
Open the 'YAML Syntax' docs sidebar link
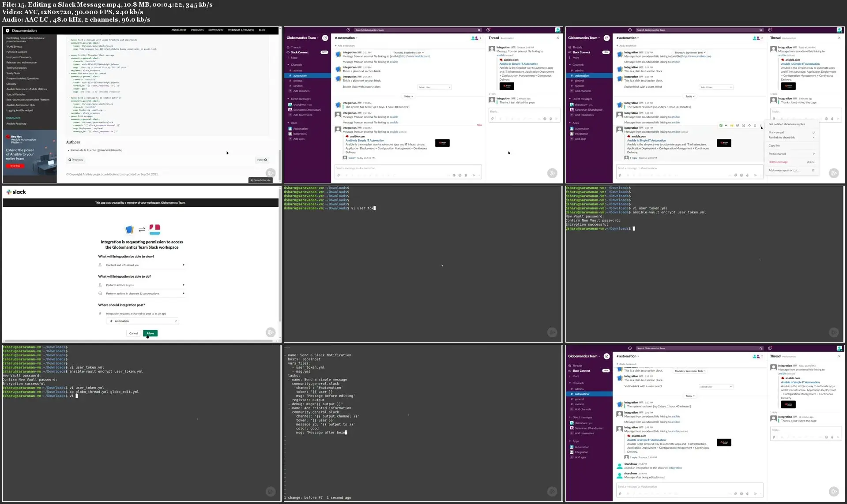(14, 47)
